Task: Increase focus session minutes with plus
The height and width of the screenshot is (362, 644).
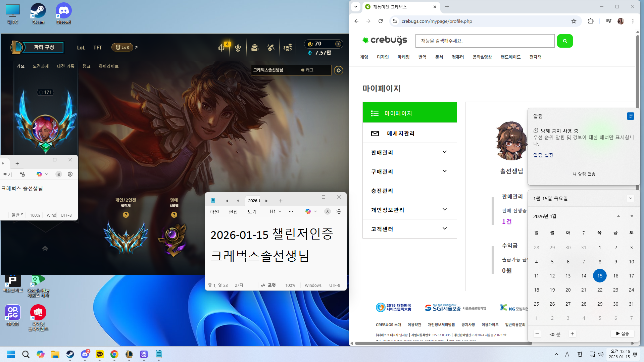Action: pyautogui.click(x=572, y=334)
